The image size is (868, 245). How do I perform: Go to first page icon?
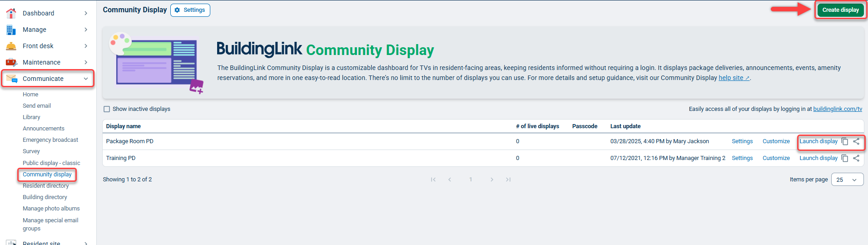click(433, 180)
